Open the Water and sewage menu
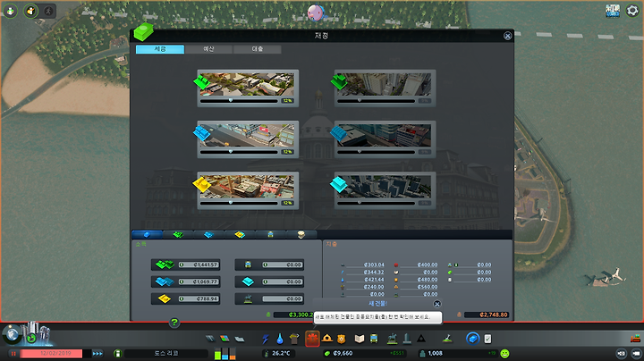Image resolution: width=644 pixels, height=361 pixels. tap(280, 339)
